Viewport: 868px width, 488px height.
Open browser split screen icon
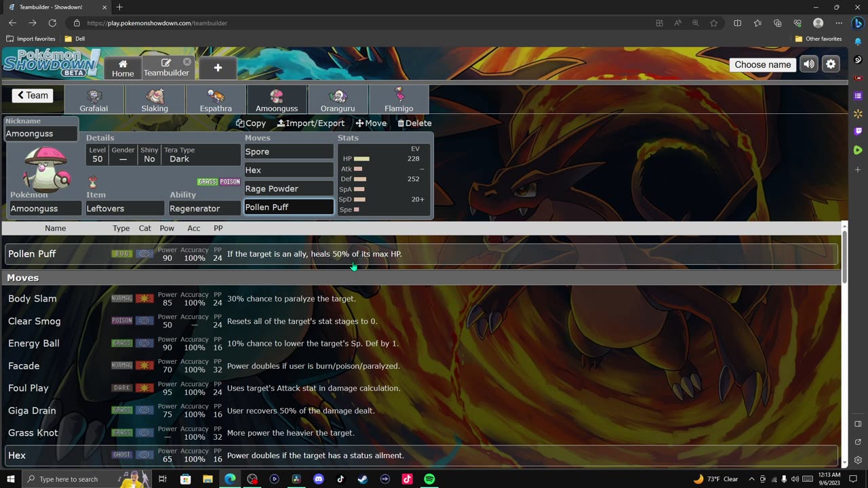738,23
